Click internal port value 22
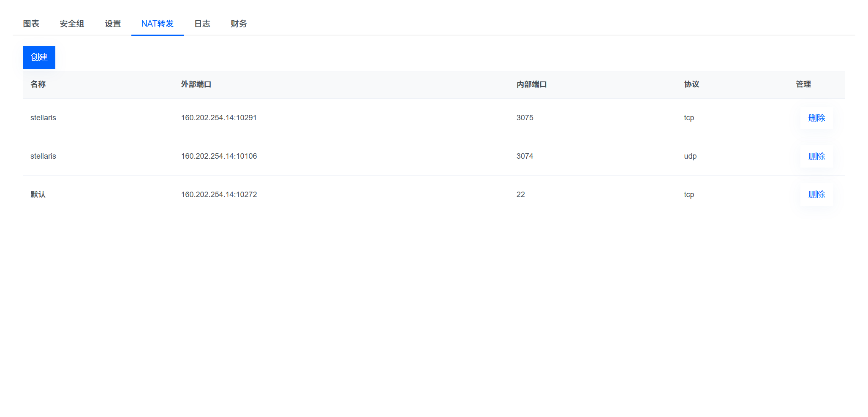The height and width of the screenshot is (417, 868). (520, 195)
